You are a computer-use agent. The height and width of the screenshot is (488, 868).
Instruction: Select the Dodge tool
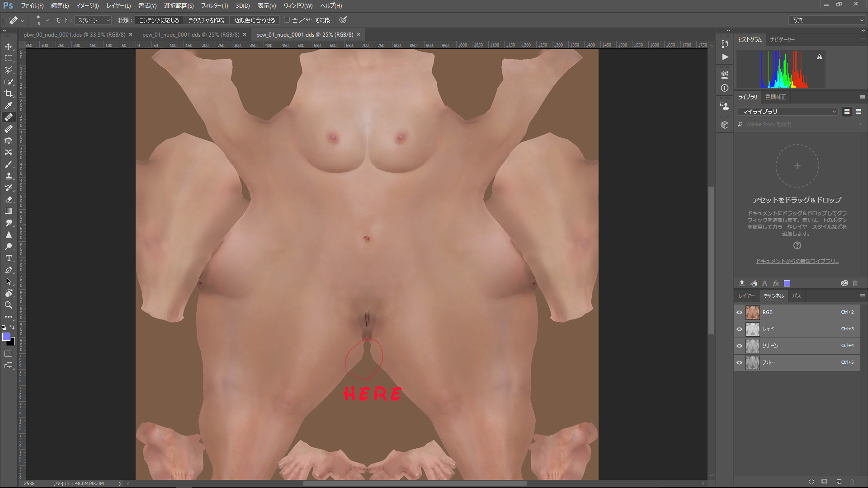click(9, 246)
